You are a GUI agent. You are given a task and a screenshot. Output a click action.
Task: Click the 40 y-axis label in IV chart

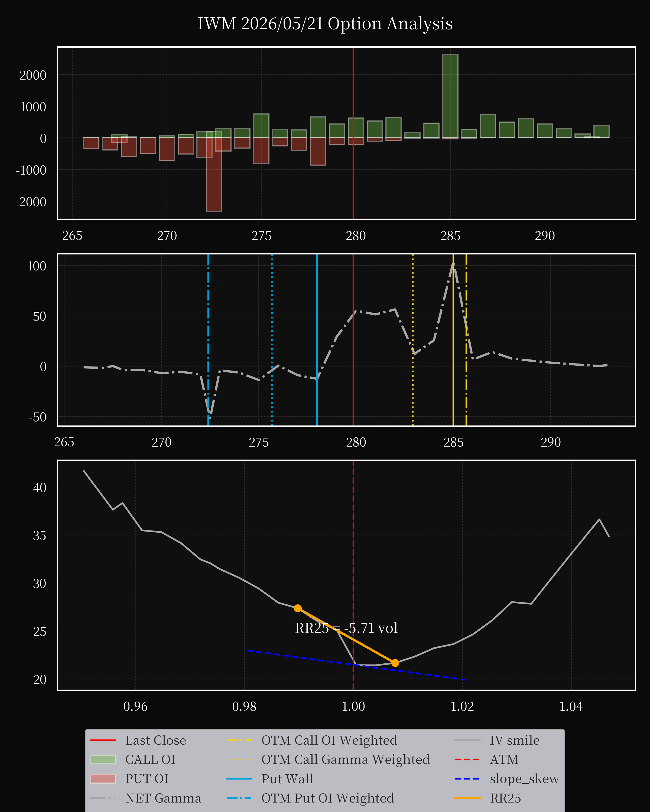pyautogui.click(x=40, y=488)
